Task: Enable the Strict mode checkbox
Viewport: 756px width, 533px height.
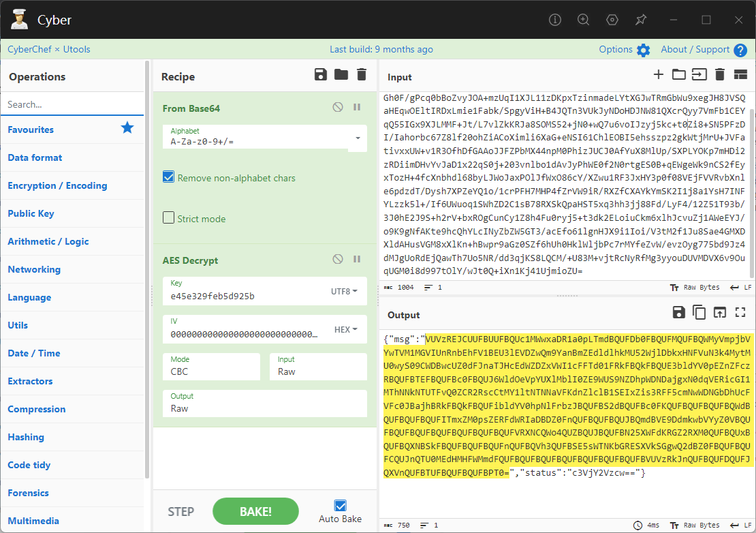Action: [x=168, y=218]
